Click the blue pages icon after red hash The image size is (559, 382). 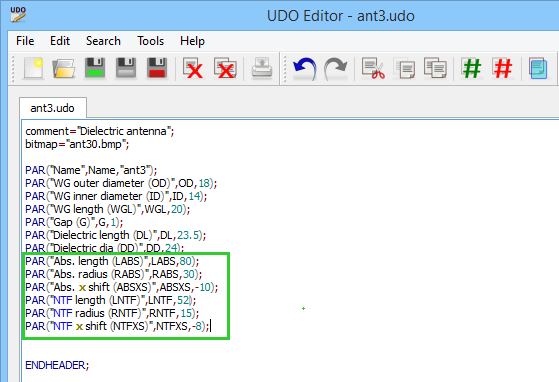tap(538, 68)
